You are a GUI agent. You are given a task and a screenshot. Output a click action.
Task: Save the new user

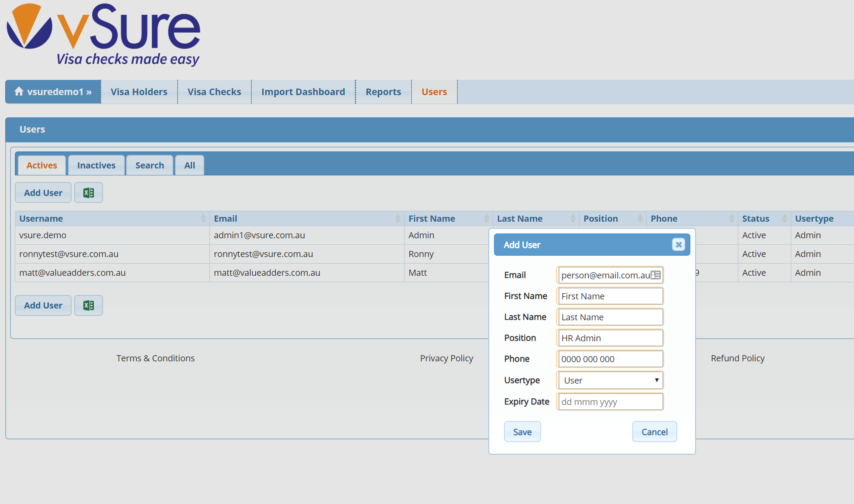pos(522,432)
